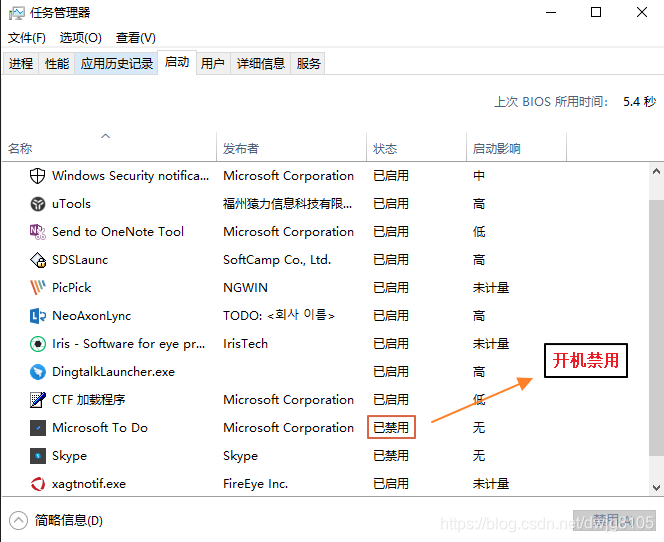
Task: Switch to the 详细信息 tab
Action: (260, 64)
